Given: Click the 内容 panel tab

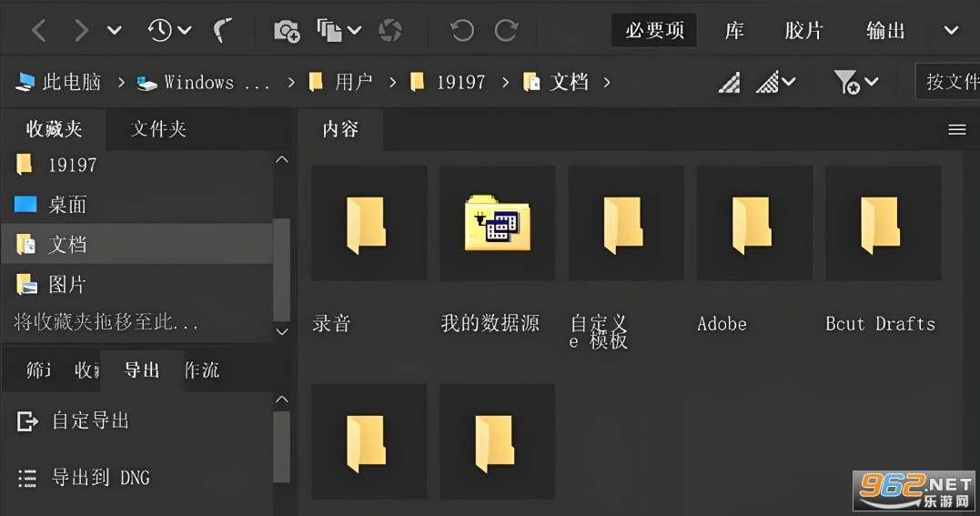Looking at the screenshot, I should click(x=340, y=129).
